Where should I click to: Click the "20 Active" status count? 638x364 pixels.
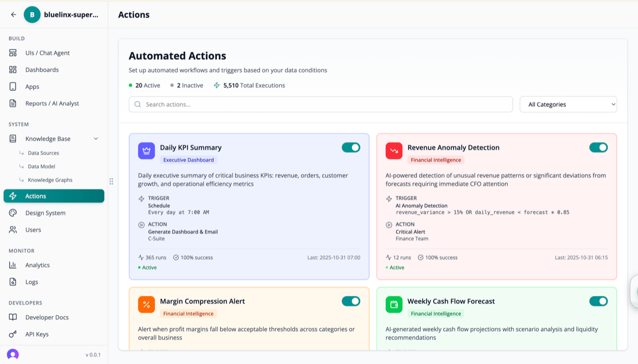147,86
